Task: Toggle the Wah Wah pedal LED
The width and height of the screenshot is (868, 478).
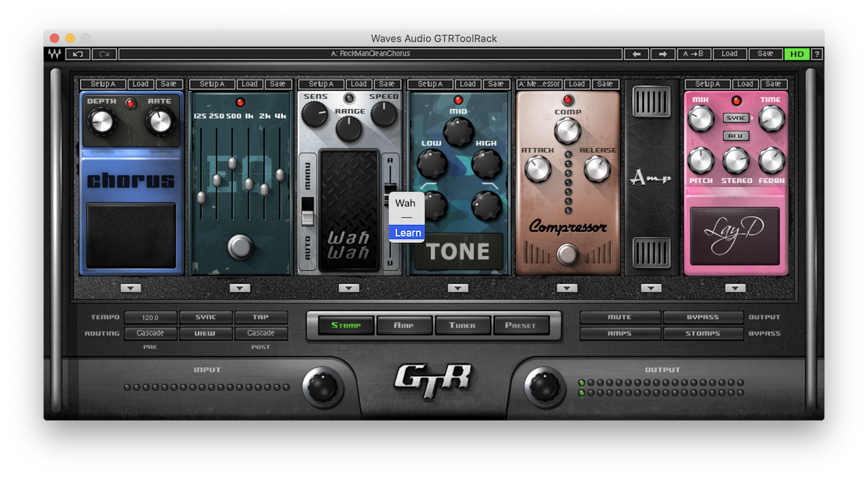Action: pyautogui.click(x=349, y=98)
